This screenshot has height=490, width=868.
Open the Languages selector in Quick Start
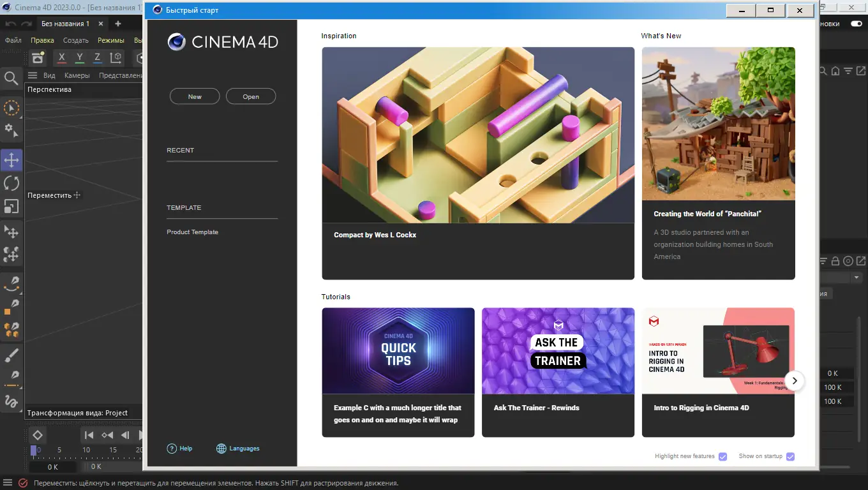[237, 448]
